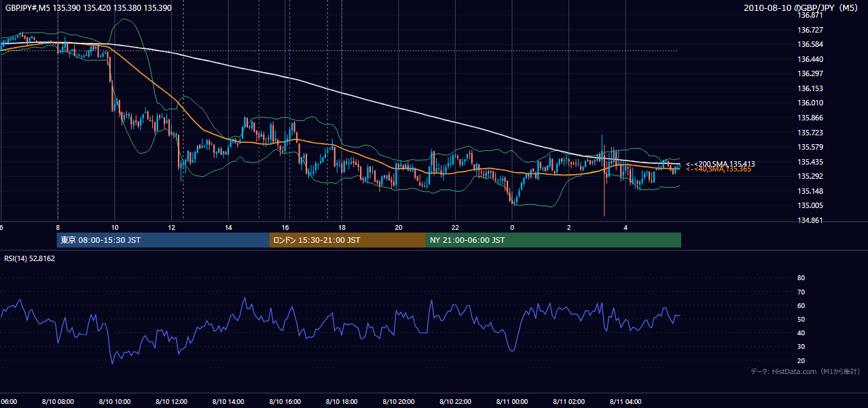Click price scale value 136.297
This screenshot has height=408, width=868.
pos(810,73)
